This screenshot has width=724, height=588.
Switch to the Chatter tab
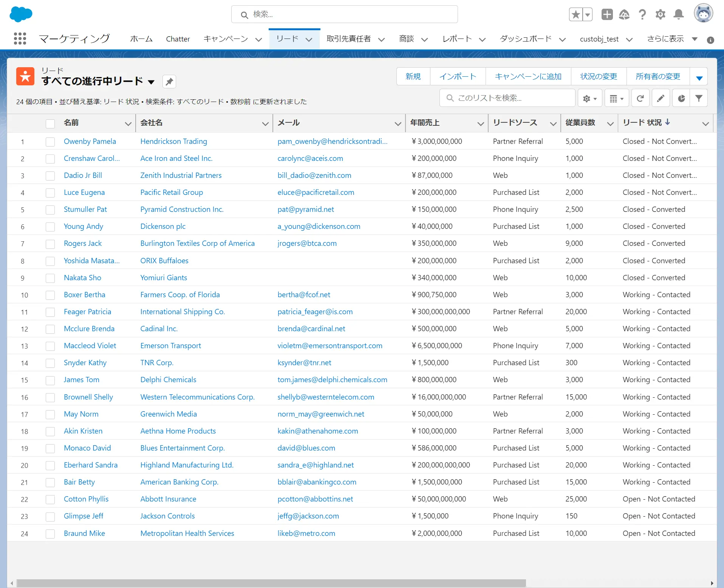(178, 39)
